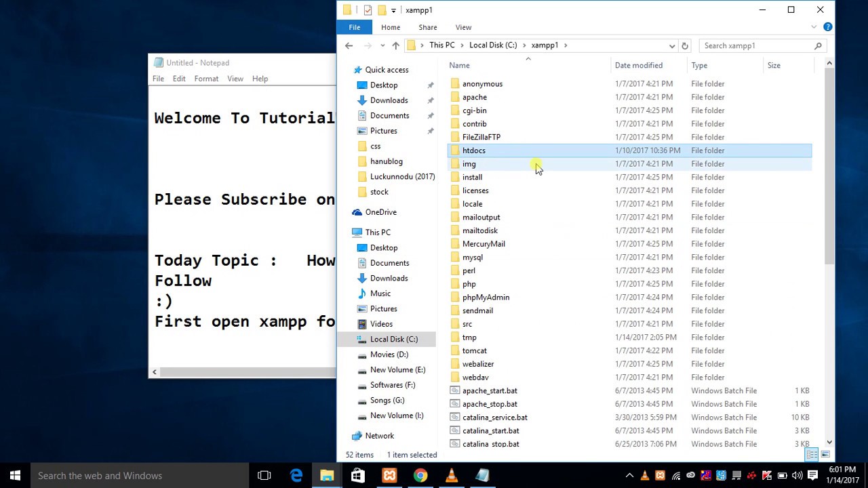Open the Share ribbon tab
The height and width of the screenshot is (488, 868).
coord(428,27)
